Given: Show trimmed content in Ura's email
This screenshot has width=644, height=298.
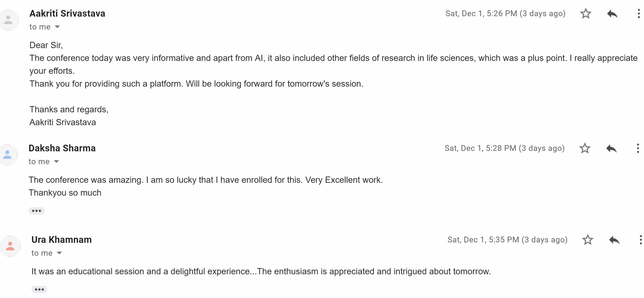Looking at the screenshot, I should click(x=39, y=289).
